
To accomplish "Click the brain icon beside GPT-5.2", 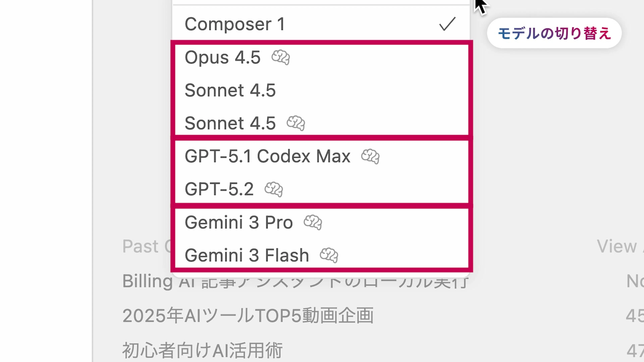I will coord(274,189).
